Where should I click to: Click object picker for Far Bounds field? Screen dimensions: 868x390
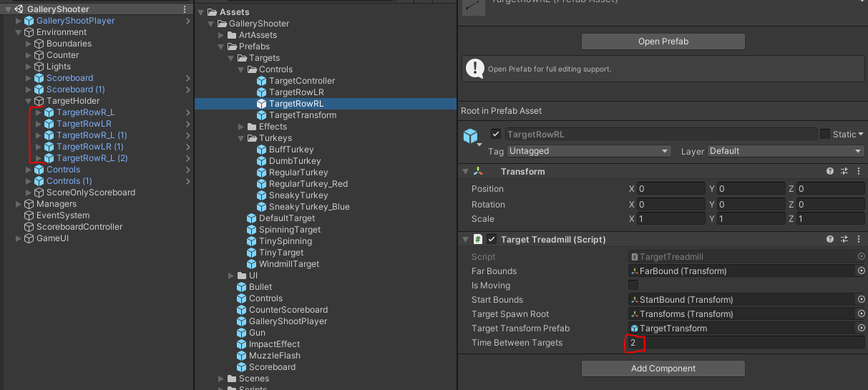(x=861, y=271)
